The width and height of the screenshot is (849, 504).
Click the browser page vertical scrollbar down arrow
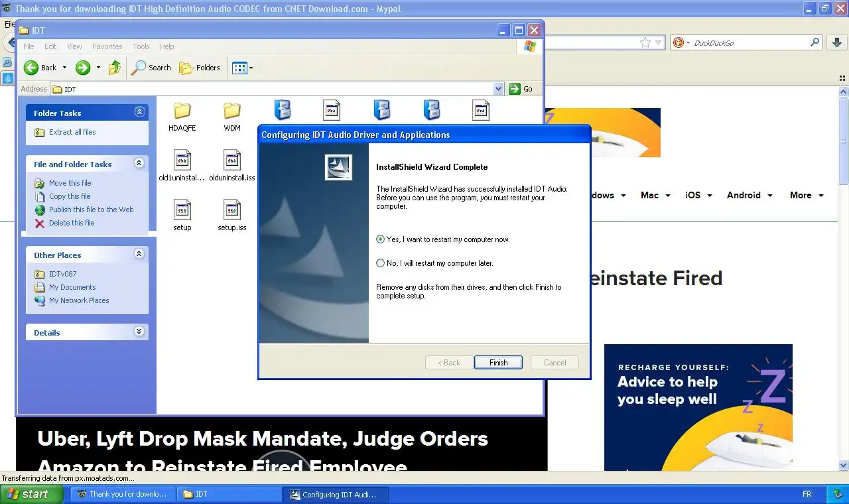[844, 466]
